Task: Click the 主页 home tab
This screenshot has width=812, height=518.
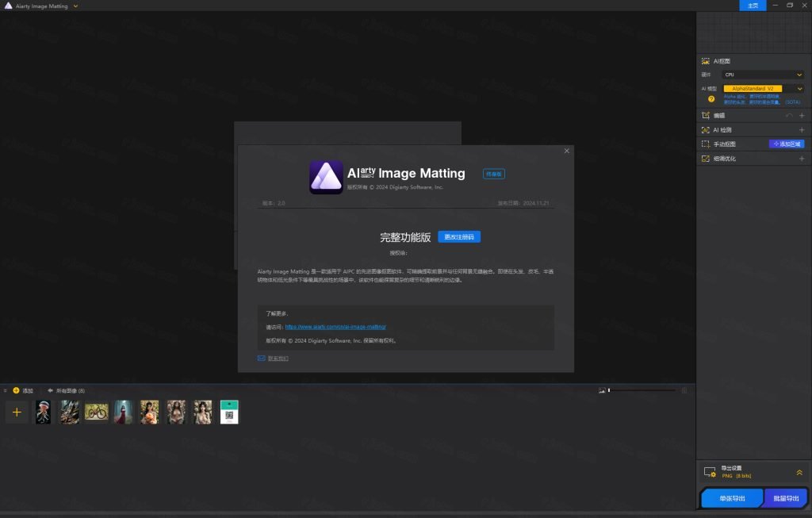Action: (753, 6)
